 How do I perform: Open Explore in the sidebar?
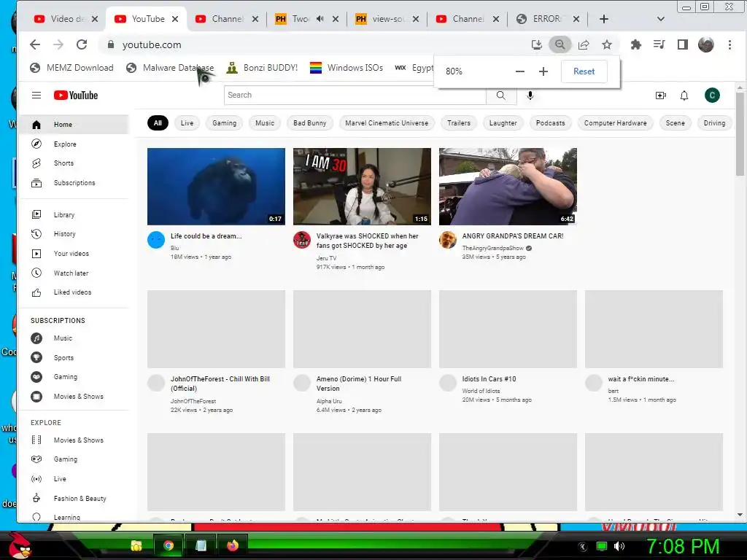(x=74, y=144)
